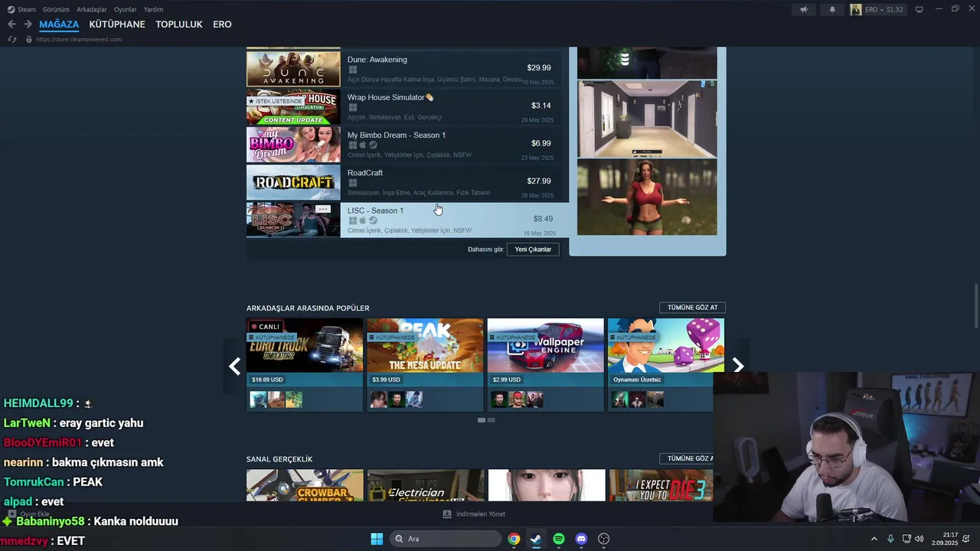Open the notifications bell
Viewport: 980px width, 551px height.
pyautogui.click(x=832, y=9)
